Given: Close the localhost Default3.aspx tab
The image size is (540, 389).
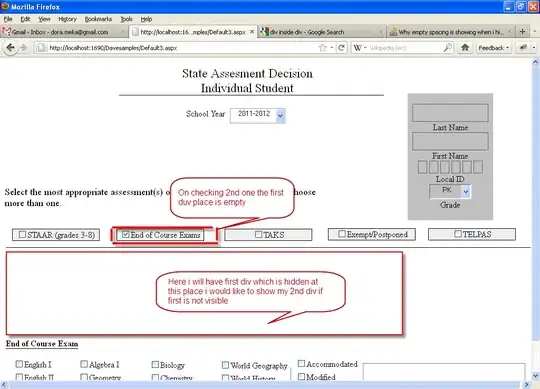Looking at the screenshot, I should point(252,32).
